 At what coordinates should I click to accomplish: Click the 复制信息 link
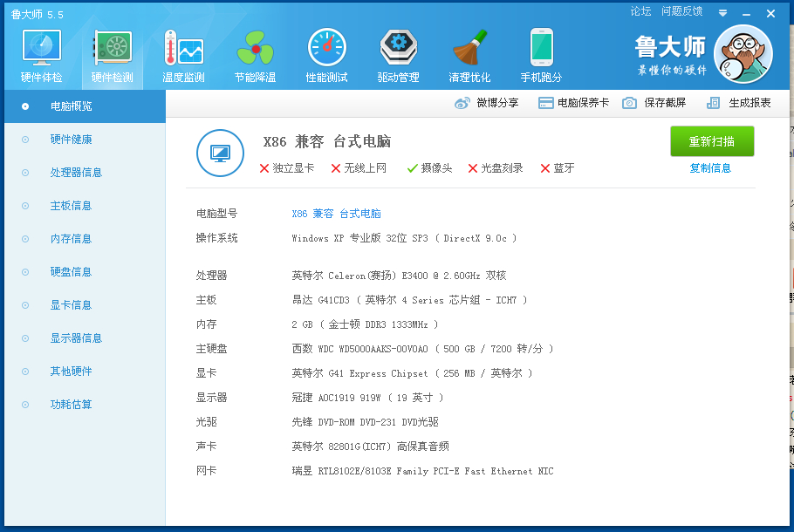click(x=710, y=168)
